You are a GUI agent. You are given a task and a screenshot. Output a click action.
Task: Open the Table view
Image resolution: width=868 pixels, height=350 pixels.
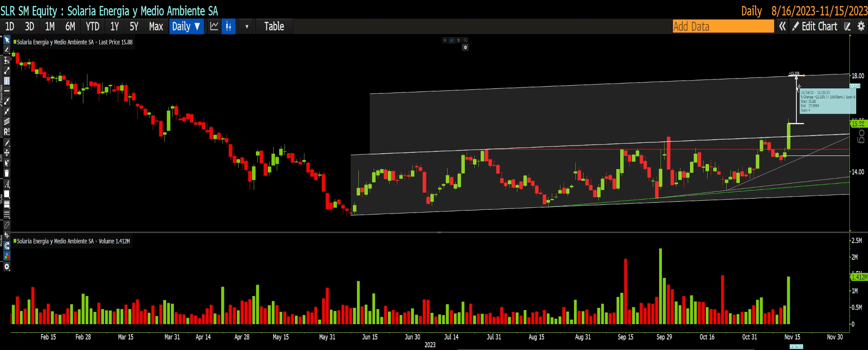coord(274,26)
